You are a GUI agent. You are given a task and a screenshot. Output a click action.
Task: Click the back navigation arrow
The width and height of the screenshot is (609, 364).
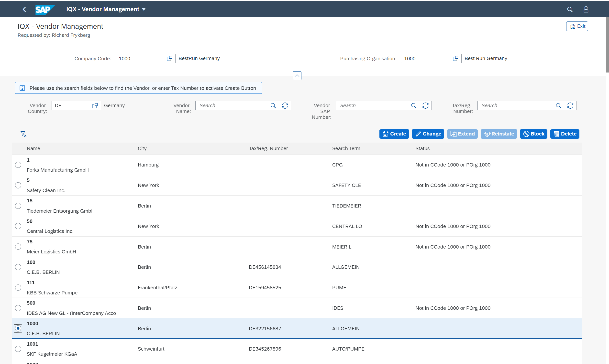pyautogui.click(x=24, y=9)
